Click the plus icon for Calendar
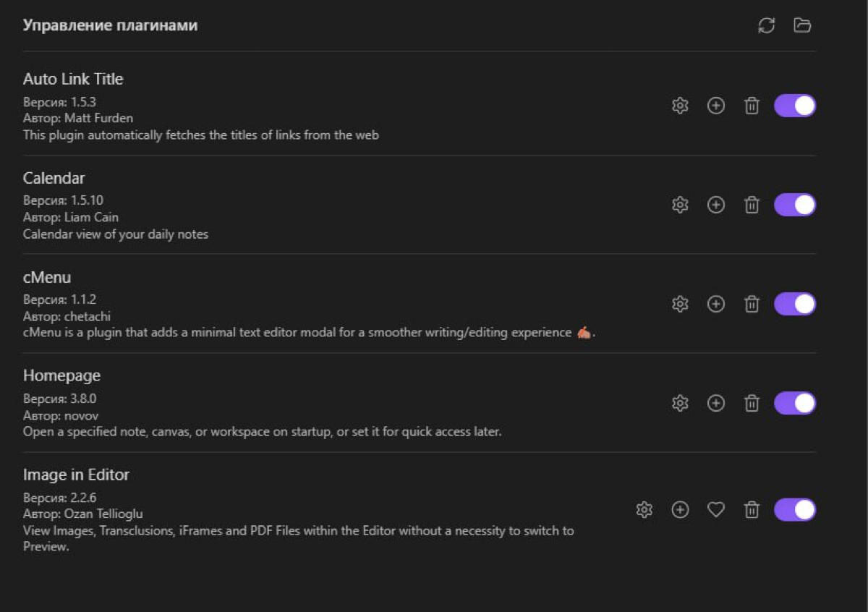The width and height of the screenshot is (868, 612). click(716, 205)
